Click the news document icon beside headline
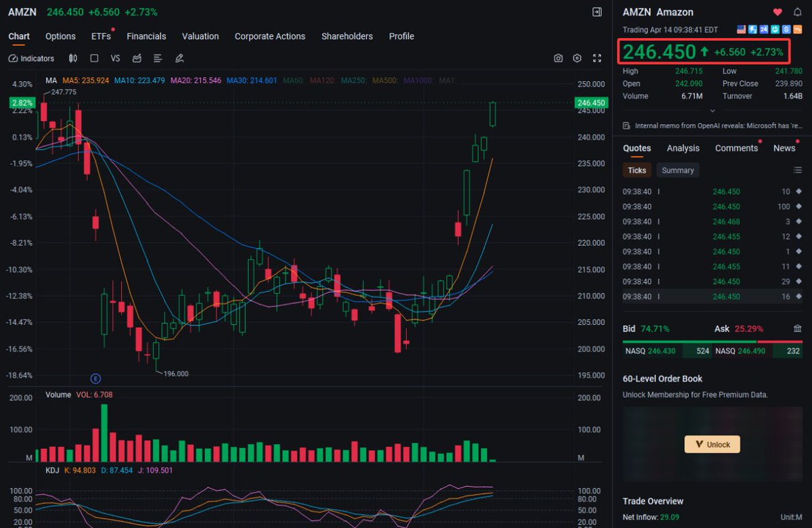Screen dimensions: 812x528 (x=627, y=126)
